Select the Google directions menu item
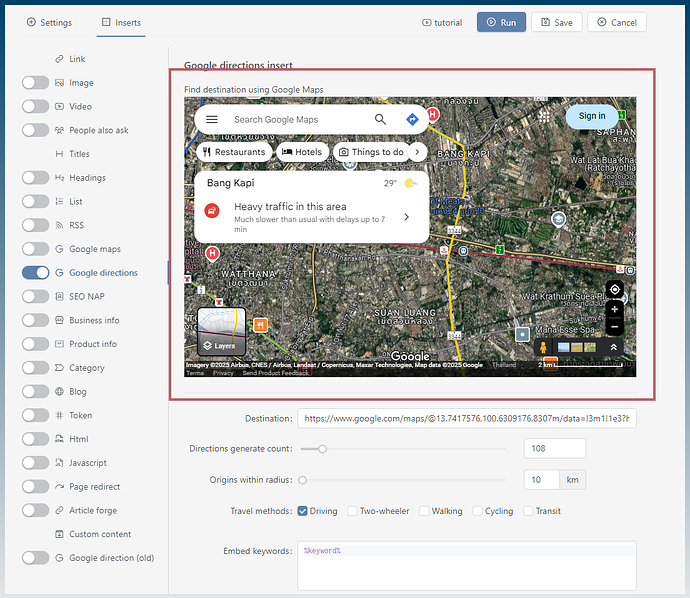 pos(103,273)
